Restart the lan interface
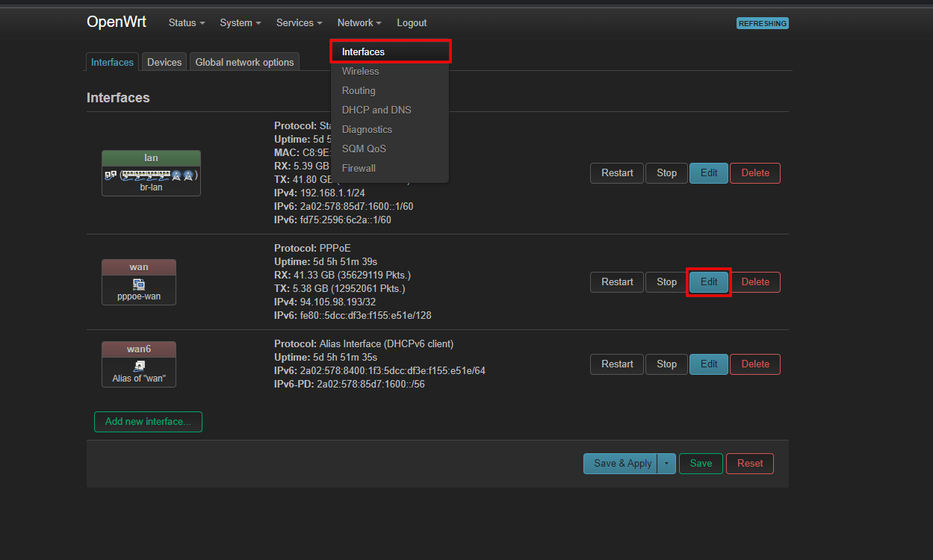The width and height of the screenshot is (933, 560). (617, 173)
